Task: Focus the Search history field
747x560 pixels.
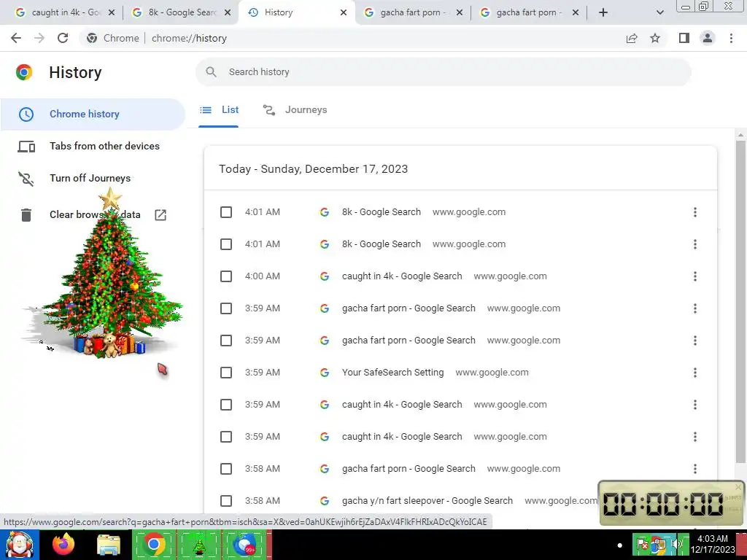Action: [443, 72]
